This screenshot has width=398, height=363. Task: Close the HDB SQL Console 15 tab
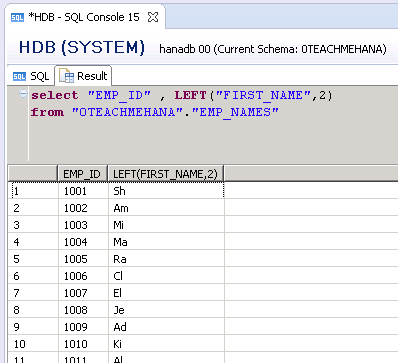(153, 17)
